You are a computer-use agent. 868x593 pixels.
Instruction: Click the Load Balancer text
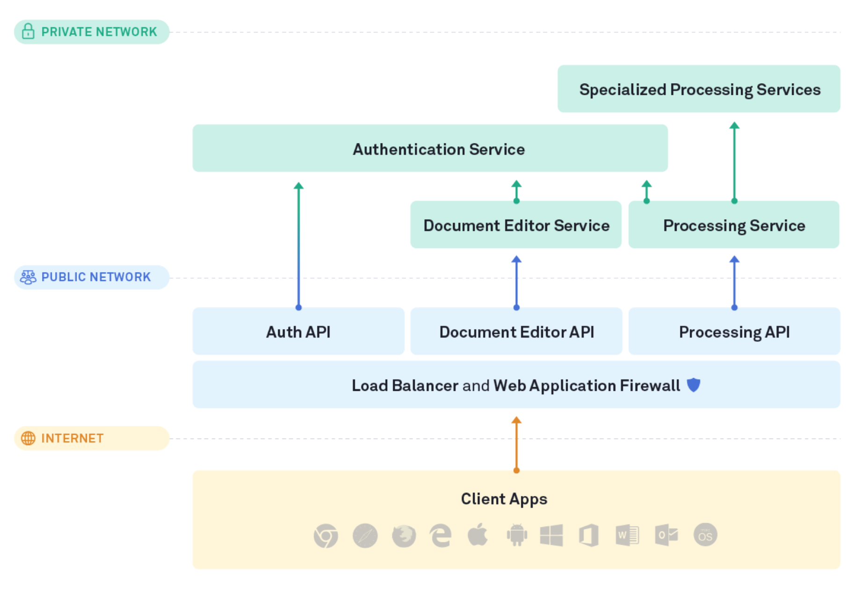(x=405, y=385)
